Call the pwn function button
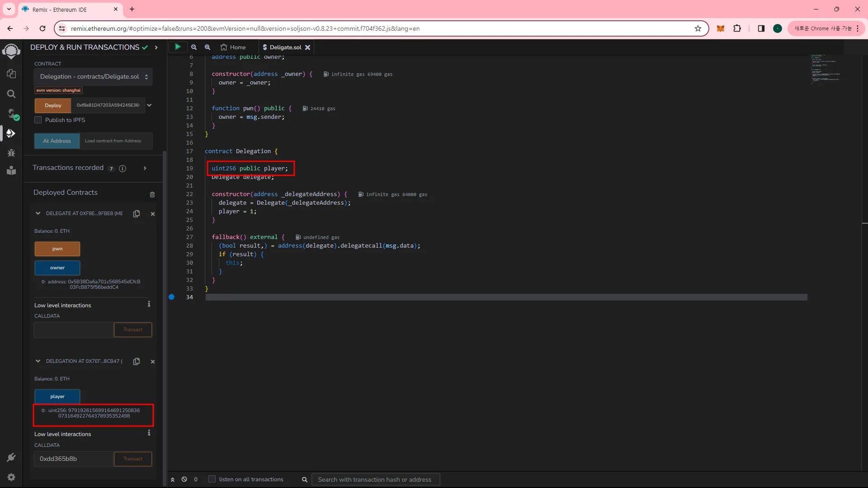Image resolution: width=868 pixels, height=488 pixels. click(x=57, y=249)
